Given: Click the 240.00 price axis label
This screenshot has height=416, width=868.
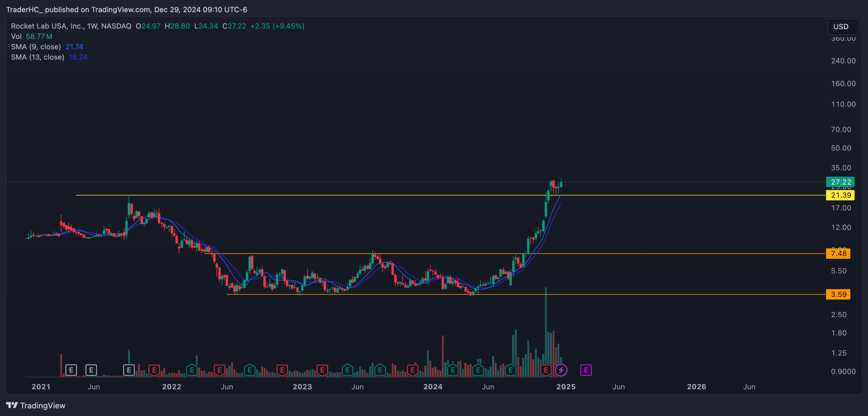Looking at the screenshot, I should point(843,61).
